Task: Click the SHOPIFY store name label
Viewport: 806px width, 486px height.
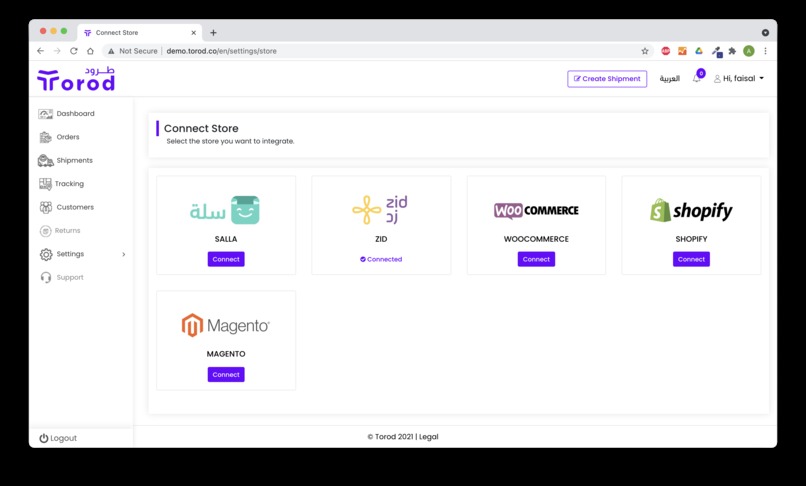Action: tap(691, 239)
